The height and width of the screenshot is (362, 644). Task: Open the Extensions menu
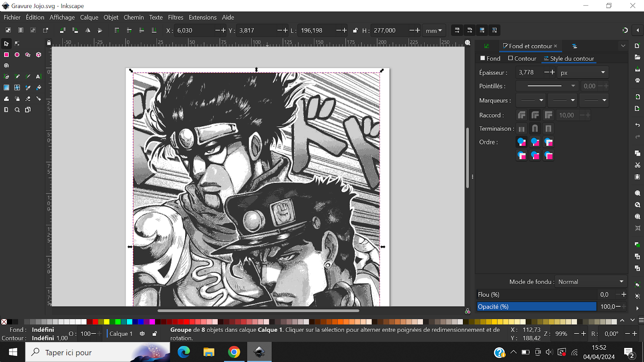point(202,17)
